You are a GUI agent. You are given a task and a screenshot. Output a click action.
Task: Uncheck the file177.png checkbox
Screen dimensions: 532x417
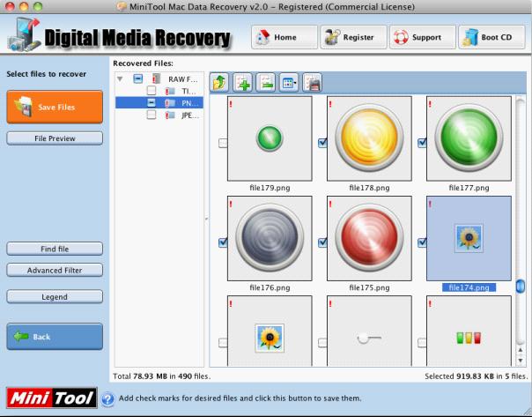coord(422,143)
